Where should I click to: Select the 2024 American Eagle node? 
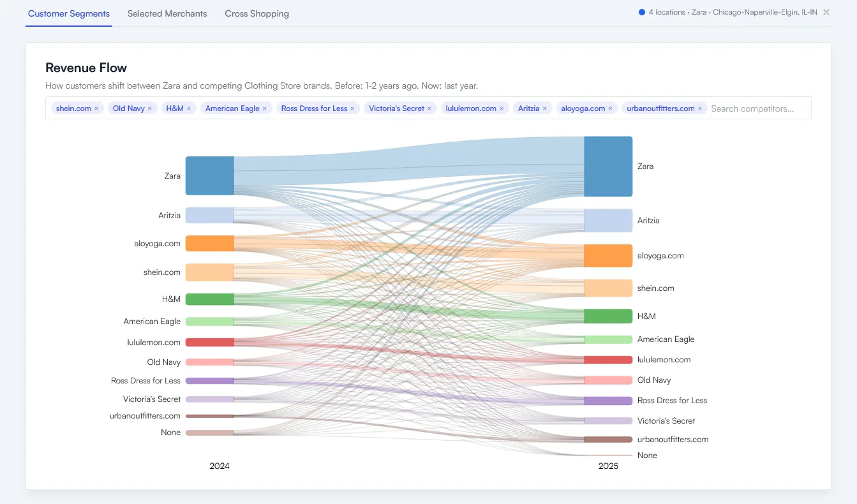pyautogui.click(x=209, y=322)
